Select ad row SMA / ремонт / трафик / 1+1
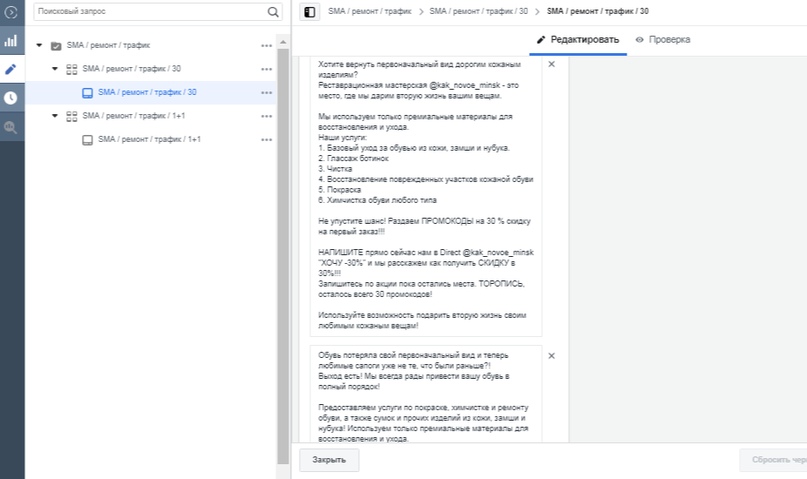Image resolution: width=807 pixels, height=479 pixels. [150, 139]
